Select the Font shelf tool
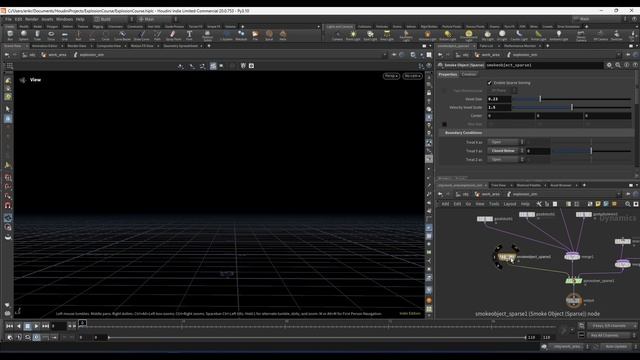Image resolution: width=640 pixels, height=360 pixels. click(x=189, y=36)
